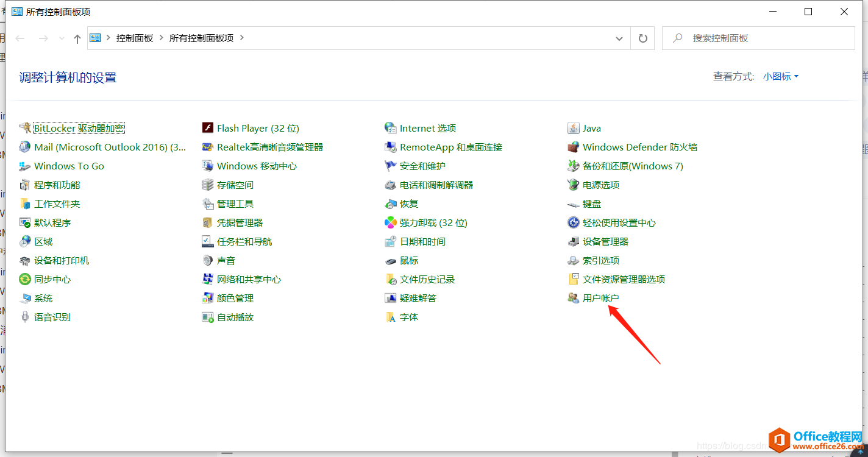Go back using the back arrow
868x457 pixels.
[20, 38]
